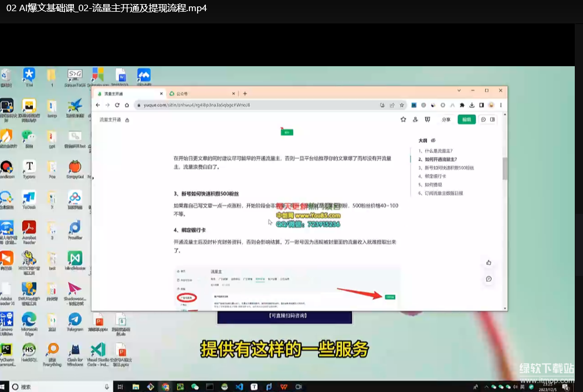The height and width of the screenshot is (392, 583).
Task: Open a new browser tab
Action: [x=245, y=94]
